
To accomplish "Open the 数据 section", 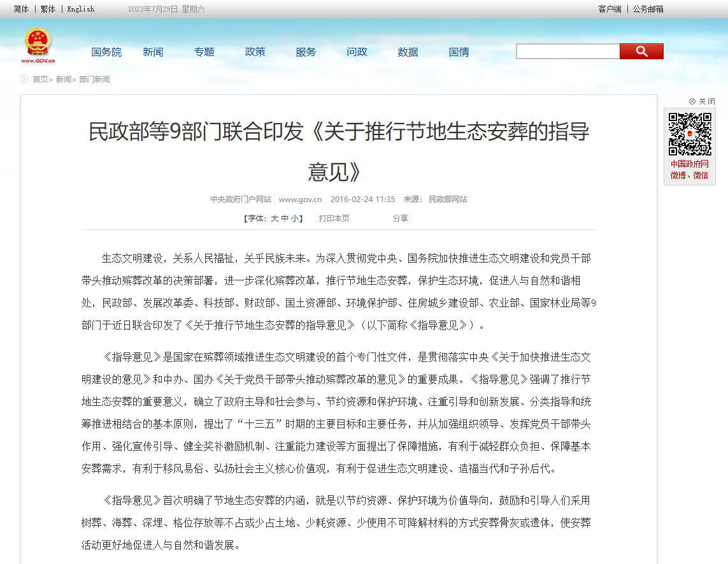I will click(x=407, y=52).
